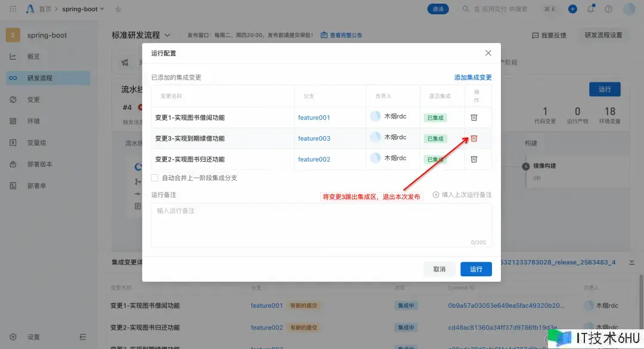The image size is (644, 349).
Task: Open the notifications bell
Action: (590, 9)
